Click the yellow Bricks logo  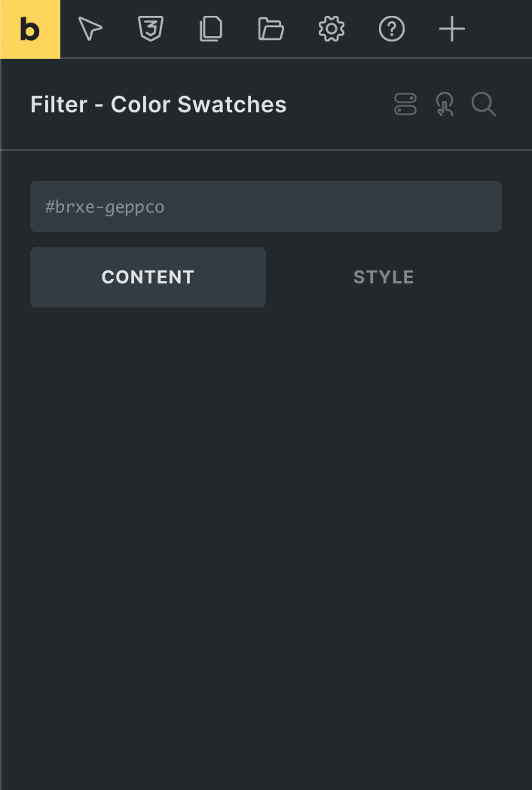29,29
